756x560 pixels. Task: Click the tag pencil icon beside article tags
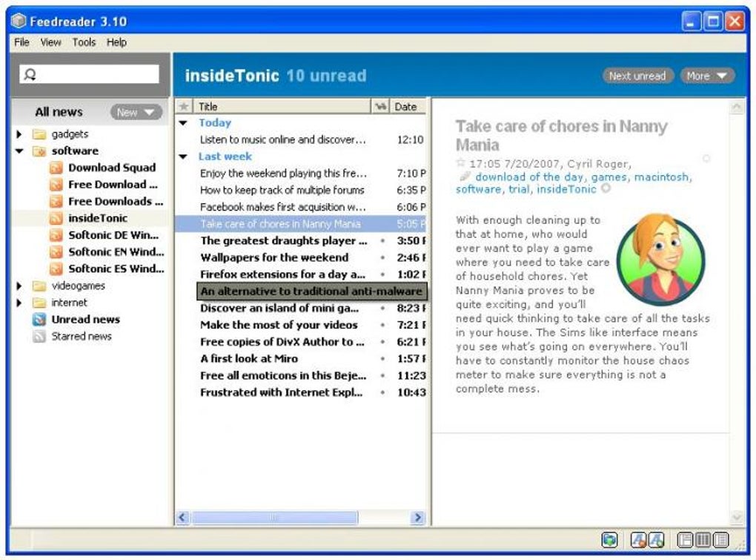point(464,176)
